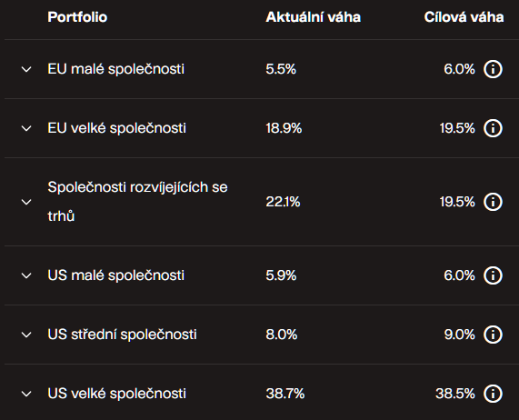Click the Portfolio column header
This screenshot has width=519, height=420.
pos(77,17)
